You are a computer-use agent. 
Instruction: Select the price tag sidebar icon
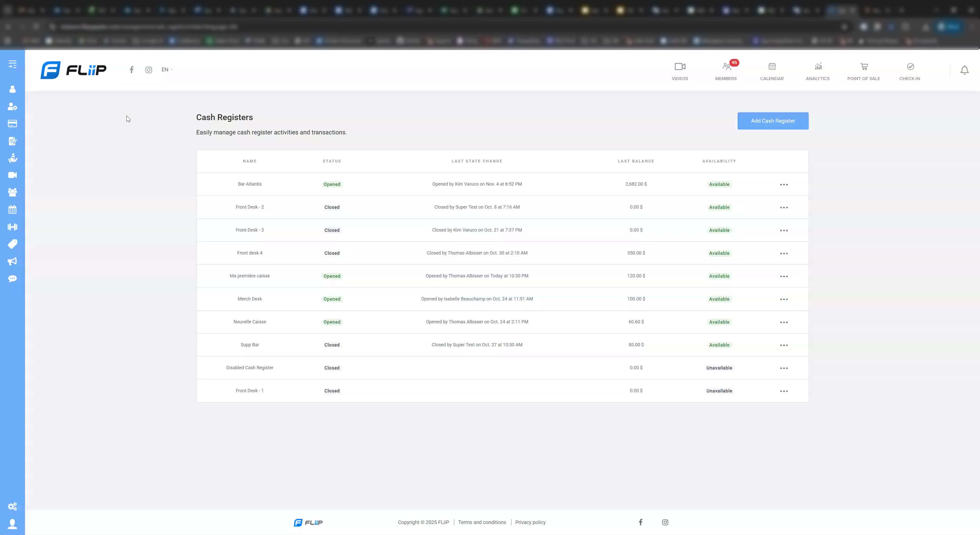[13, 244]
